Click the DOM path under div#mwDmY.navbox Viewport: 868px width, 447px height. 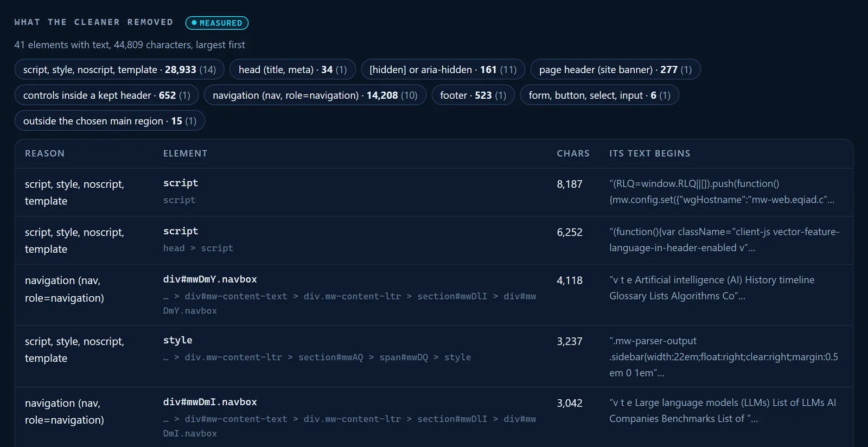click(x=349, y=303)
